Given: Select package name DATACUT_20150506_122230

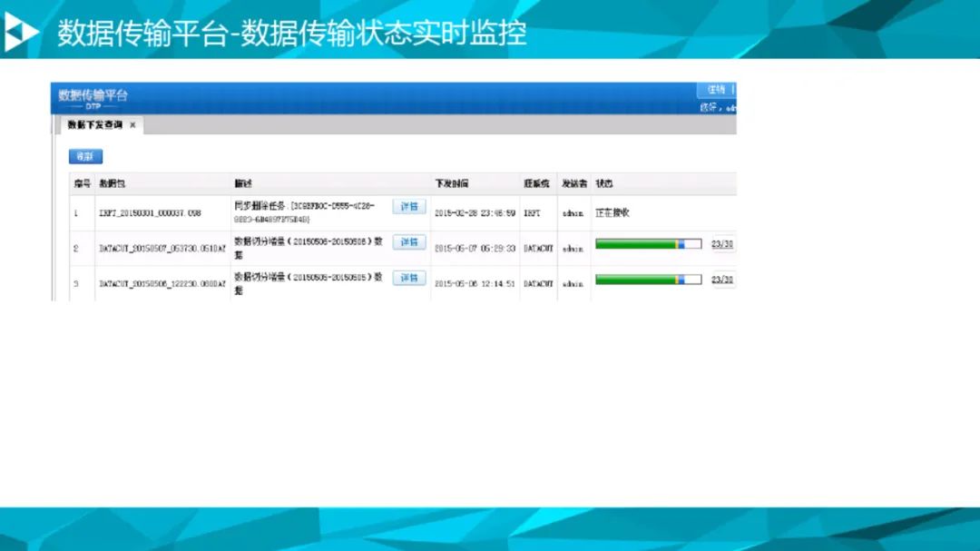Looking at the screenshot, I should [x=162, y=284].
